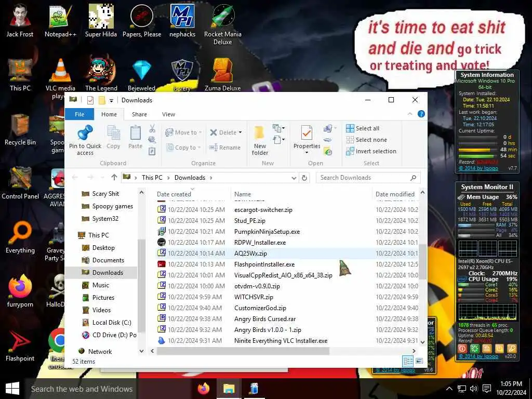Select the file Angry Birds Cursed.rar
532x399 pixels.
coord(265,319)
